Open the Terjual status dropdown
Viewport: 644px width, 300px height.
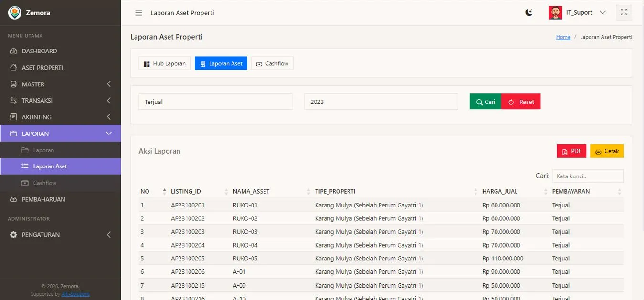point(215,102)
